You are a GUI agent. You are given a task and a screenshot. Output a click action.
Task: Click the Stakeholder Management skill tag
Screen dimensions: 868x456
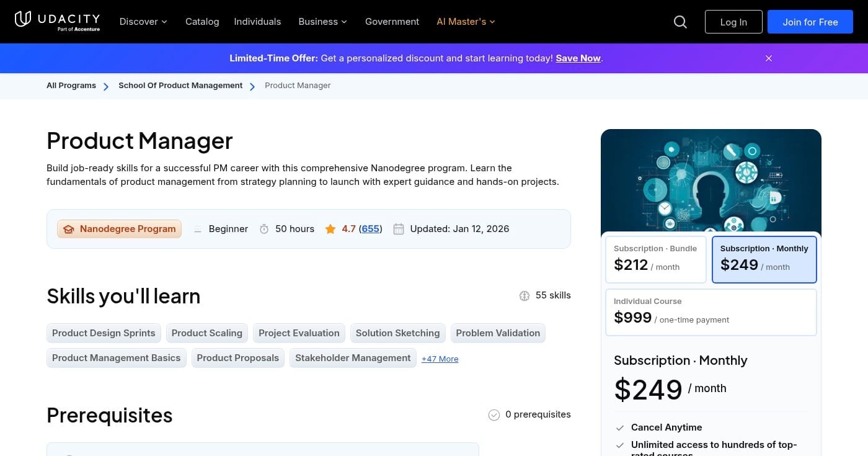point(353,358)
